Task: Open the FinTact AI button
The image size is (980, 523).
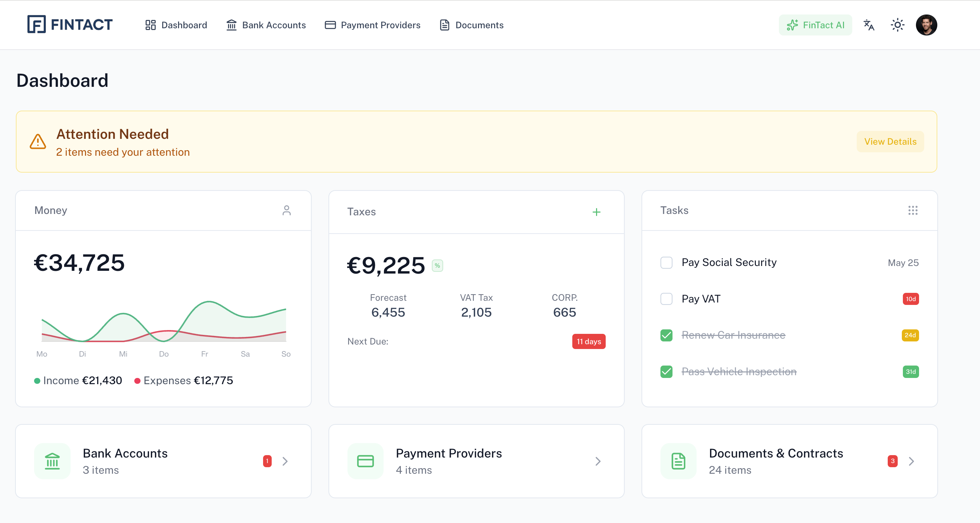Action: [815, 25]
